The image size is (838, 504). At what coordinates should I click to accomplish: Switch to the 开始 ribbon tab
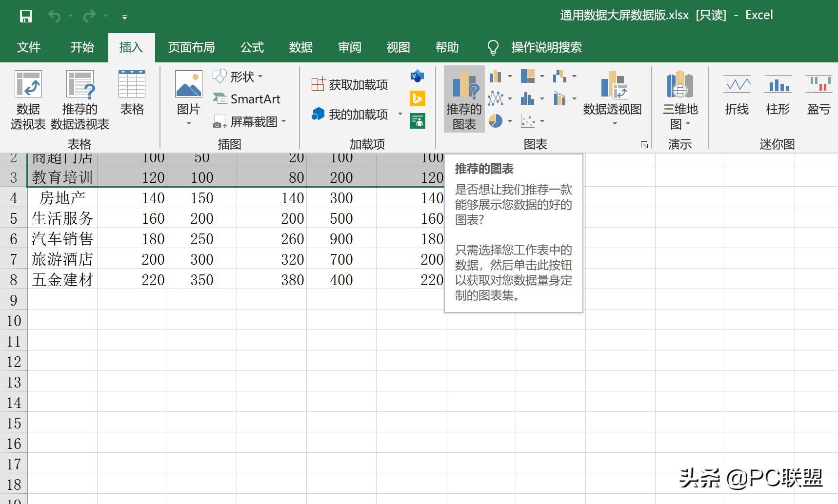81,47
